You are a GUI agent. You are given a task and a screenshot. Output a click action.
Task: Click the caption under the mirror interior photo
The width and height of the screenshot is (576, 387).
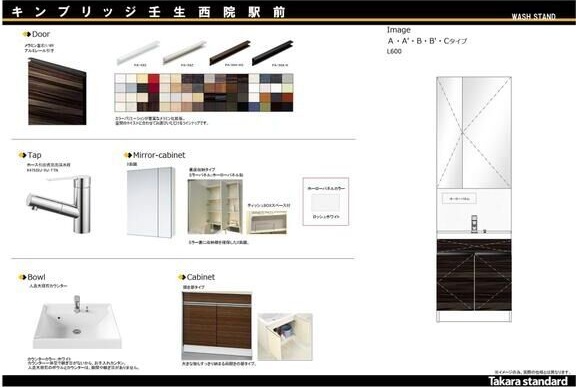pyautogui.click(x=219, y=242)
